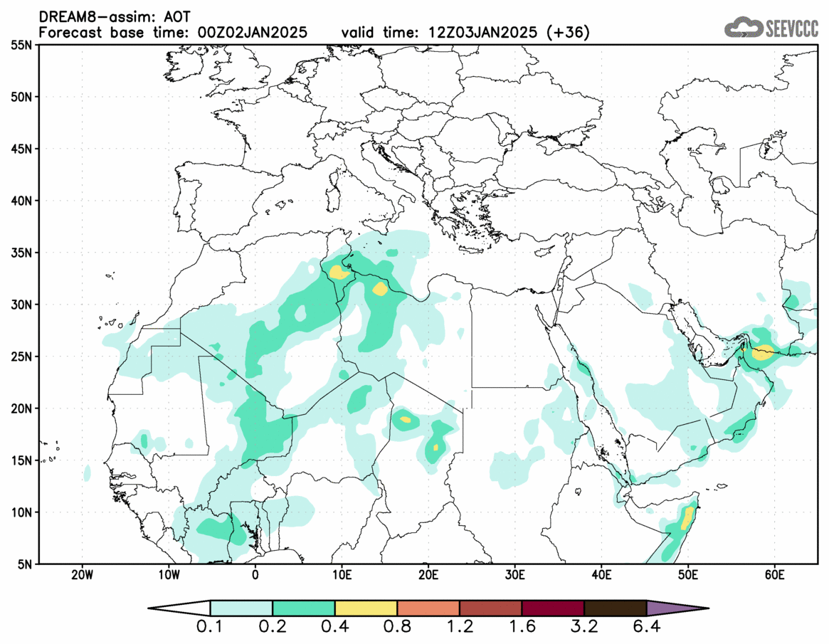The height and width of the screenshot is (644, 829).
Task: Click the '0' longitude label
Action: (x=255, y=575)
